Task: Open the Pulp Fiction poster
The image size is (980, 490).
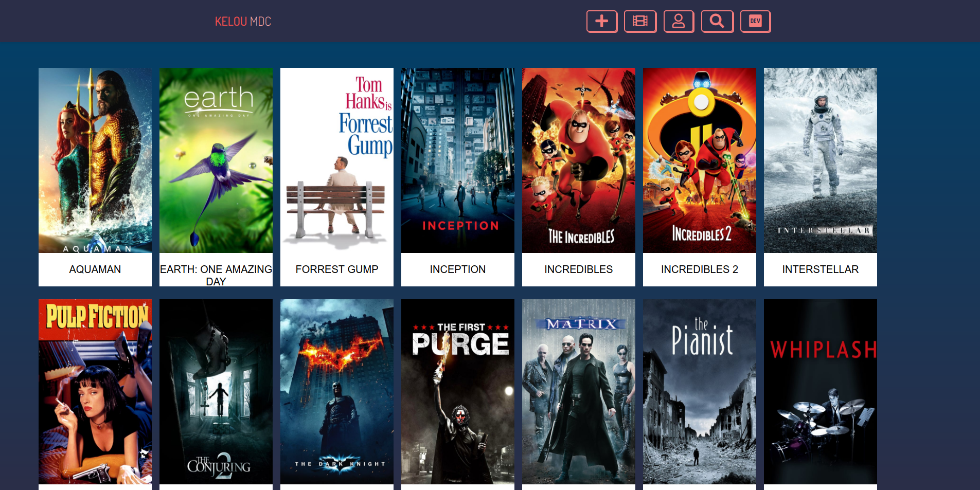Action: coord(95,392)
